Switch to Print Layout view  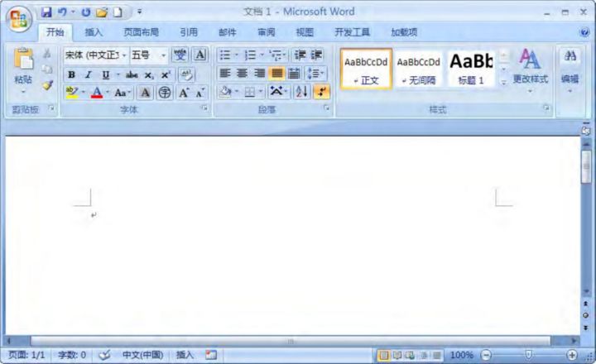384,355
